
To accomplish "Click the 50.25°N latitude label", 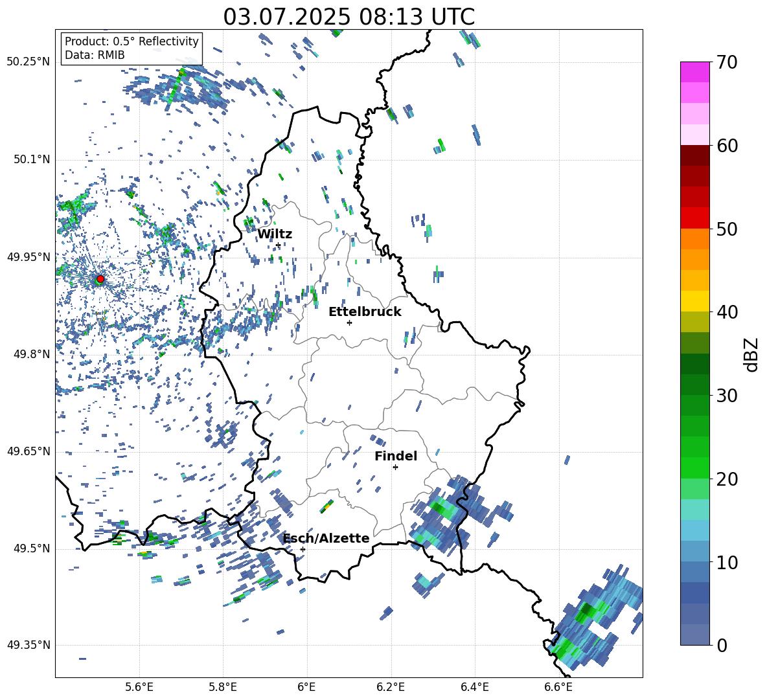I will tap(29, 62).
